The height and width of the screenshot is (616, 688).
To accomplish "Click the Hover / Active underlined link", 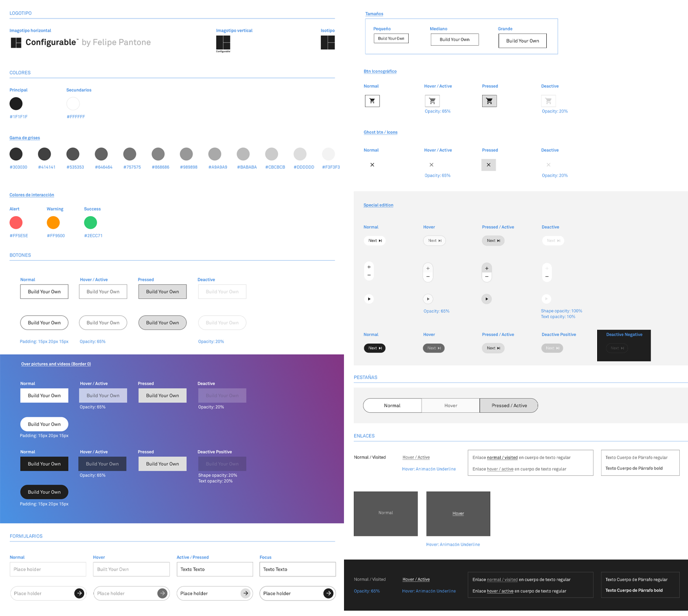I will (x=416, y=457).
